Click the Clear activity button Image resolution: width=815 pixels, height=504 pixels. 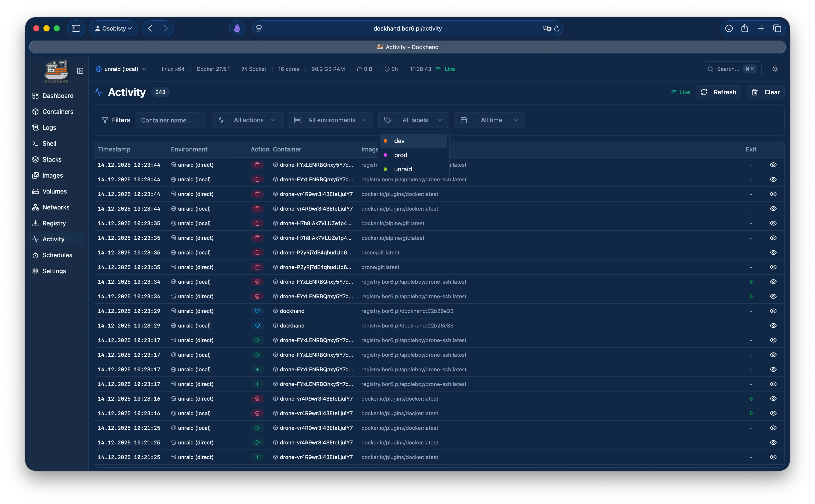pyautogui.click(x=765, y=92)
